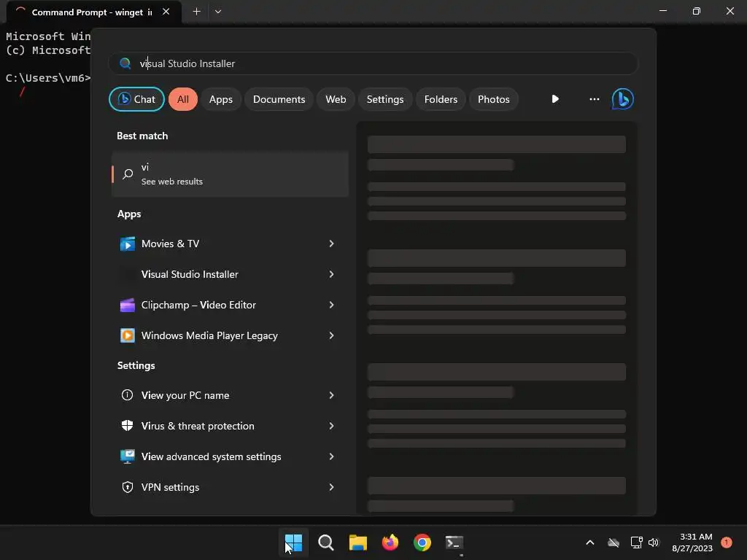Image resolution: width=747 pixels, height=560 pixels.
Task: Expand Virus & threat protection chevron
Action: click(x=332, y=426)
